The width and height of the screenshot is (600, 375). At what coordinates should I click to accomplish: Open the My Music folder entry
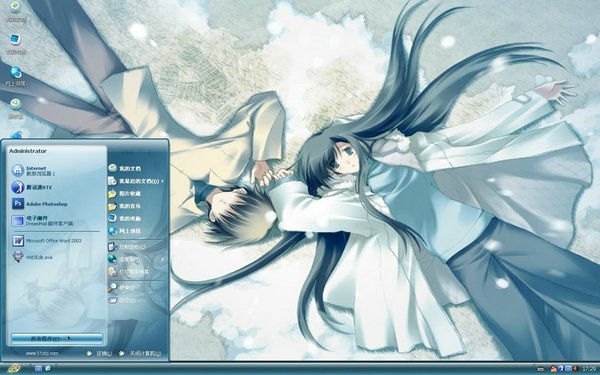click(x=125, y=206)
